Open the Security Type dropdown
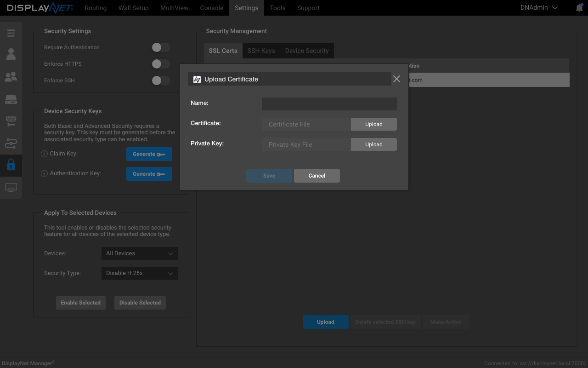This screenshot has height=368, width=588. click(139, 273)
